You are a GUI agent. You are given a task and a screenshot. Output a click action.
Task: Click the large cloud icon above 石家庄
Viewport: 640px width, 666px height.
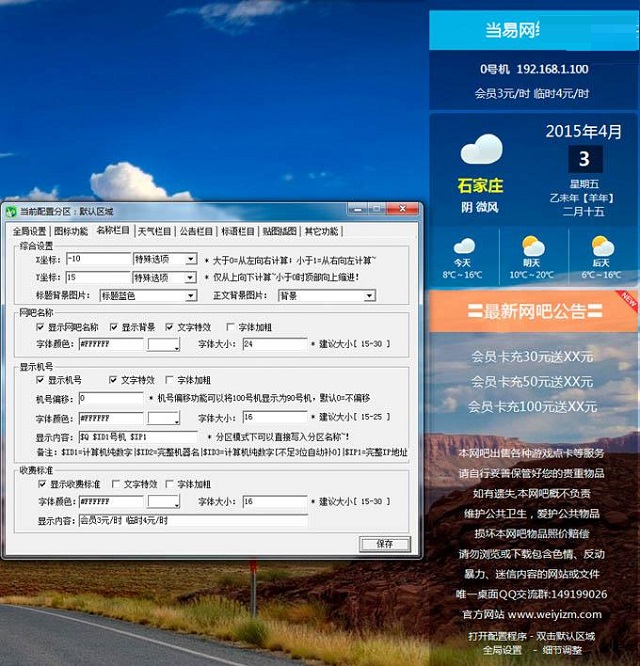[481, 150]
